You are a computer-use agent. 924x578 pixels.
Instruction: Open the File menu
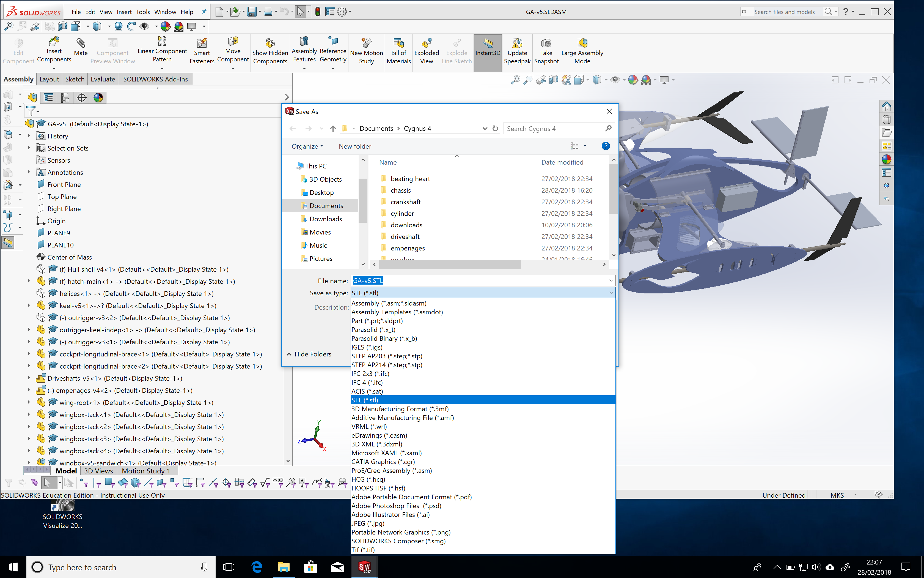click(76, 12)
